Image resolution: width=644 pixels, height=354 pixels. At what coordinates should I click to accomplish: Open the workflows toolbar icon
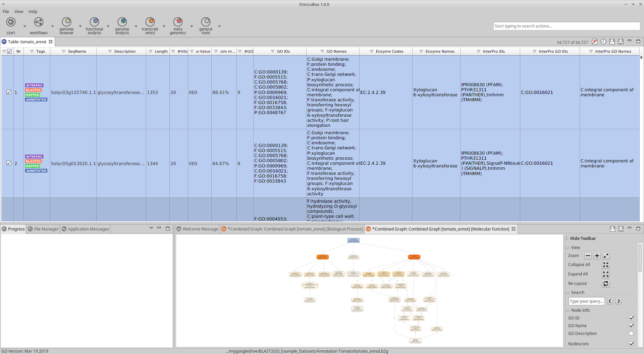(39, 22)
